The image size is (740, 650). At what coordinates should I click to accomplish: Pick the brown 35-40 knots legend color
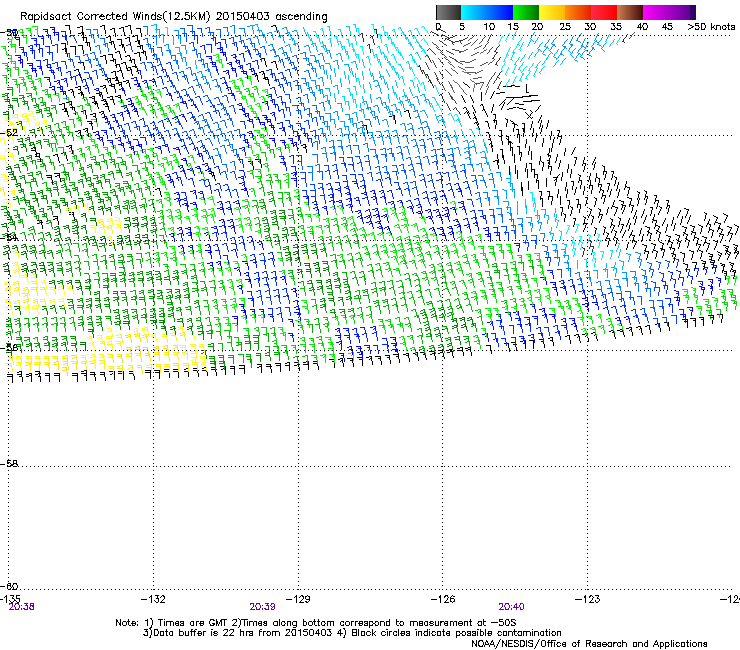(630, 12)
